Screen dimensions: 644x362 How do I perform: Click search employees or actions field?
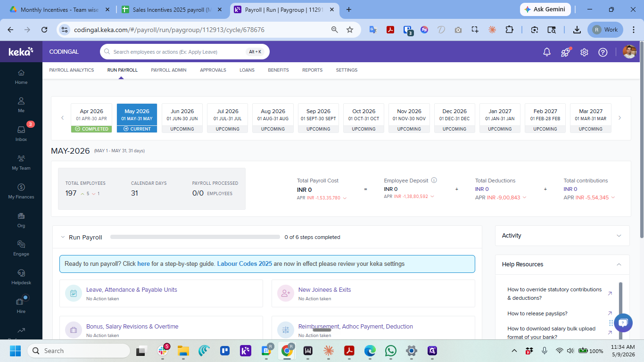(x=185, y=52)
